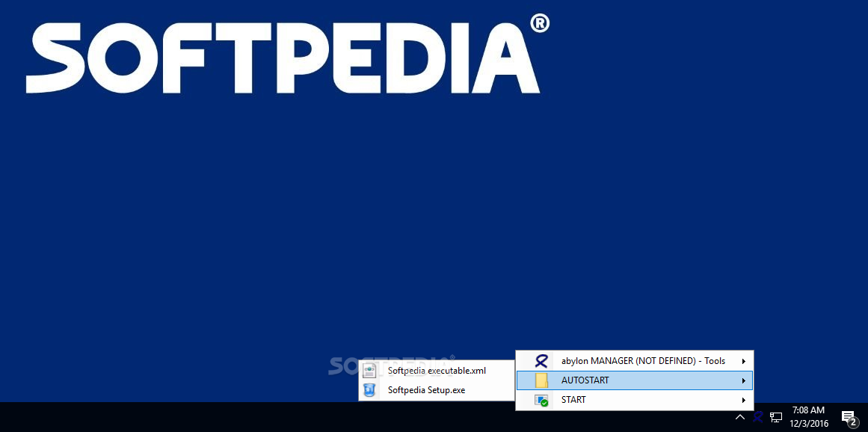
Task: Click the yellow folder icon beside AUTOSTART
Action: [541, 380]
